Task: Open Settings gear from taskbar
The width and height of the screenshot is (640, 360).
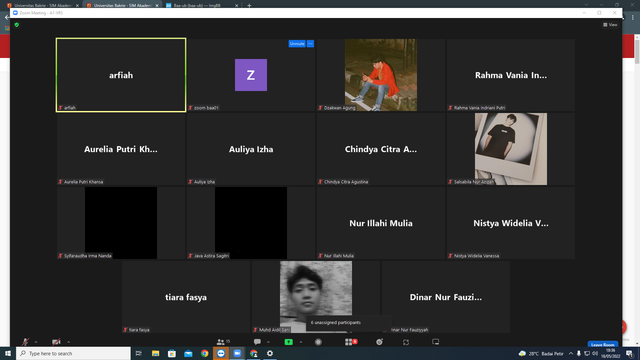Action: pyautogui.click(x=270, y=353)
